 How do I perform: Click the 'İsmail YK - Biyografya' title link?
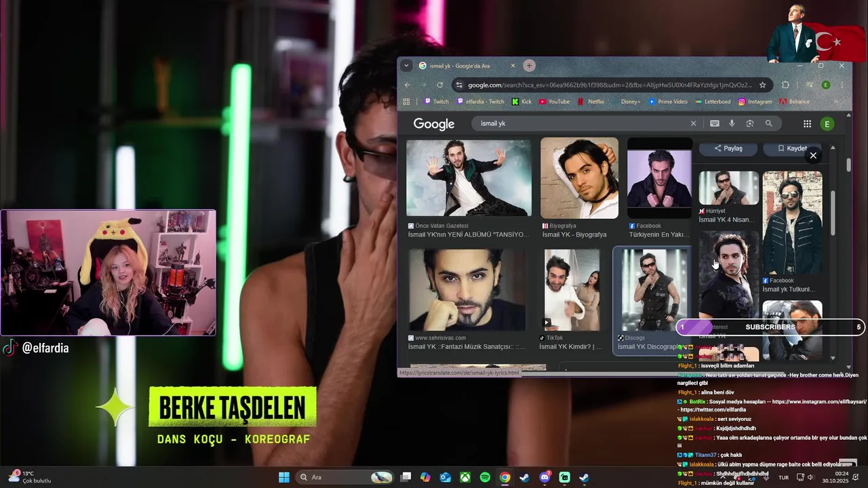(574, 235)
